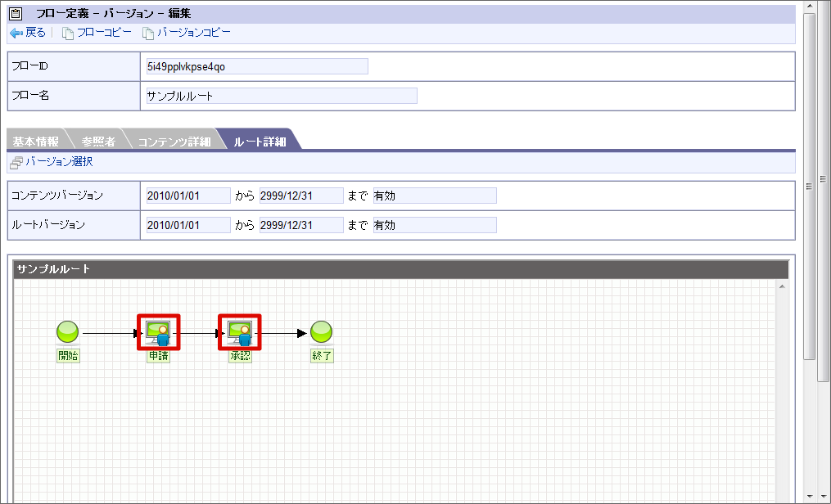Click the 申請 node label
The image size is (831, 504).
(159, 356)
